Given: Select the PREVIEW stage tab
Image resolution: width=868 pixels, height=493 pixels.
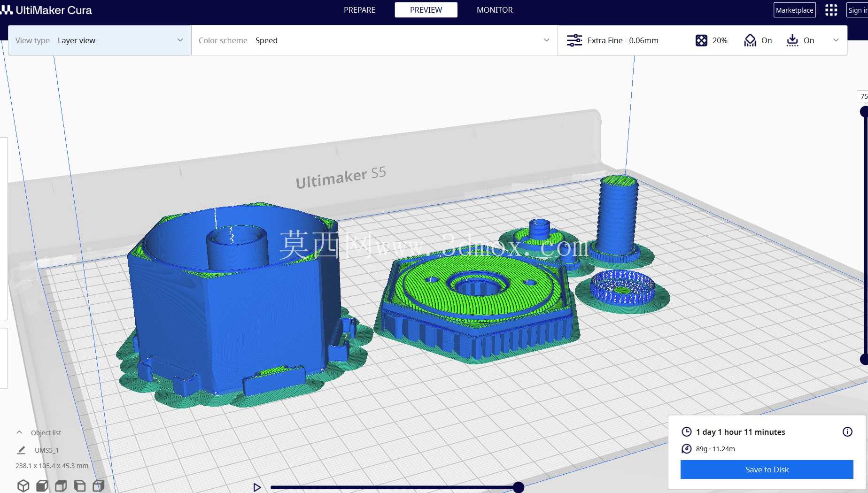Looking at the screenshot, I should click(x=426, y=10).
